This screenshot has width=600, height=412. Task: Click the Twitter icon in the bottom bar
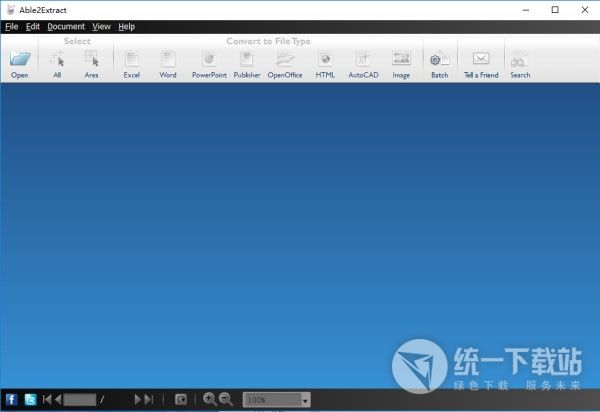click(x=30, y=400)
